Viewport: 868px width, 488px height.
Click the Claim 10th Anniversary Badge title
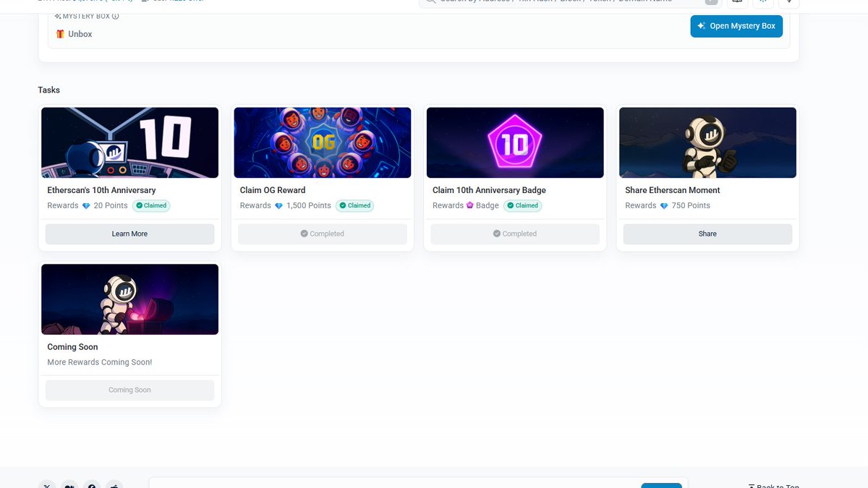[x=489, y=190]
